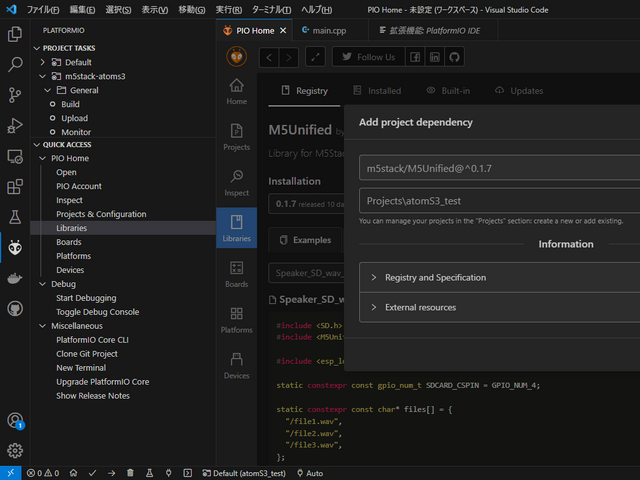
Task: Click the PIO Home back arrow
Action: (x=269, y=57)
